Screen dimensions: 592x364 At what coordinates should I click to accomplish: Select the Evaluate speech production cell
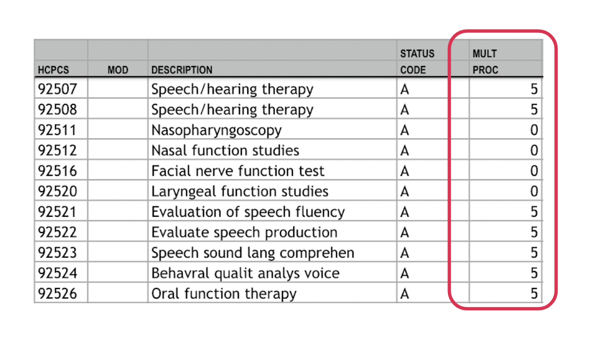click(x=272, y=232)
